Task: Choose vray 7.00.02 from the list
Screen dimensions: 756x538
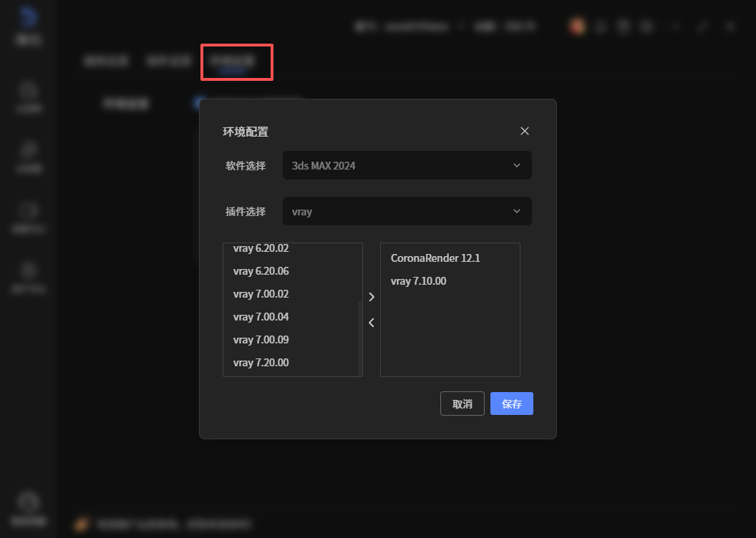Action: pyautogui.click(x=261, y=294)
